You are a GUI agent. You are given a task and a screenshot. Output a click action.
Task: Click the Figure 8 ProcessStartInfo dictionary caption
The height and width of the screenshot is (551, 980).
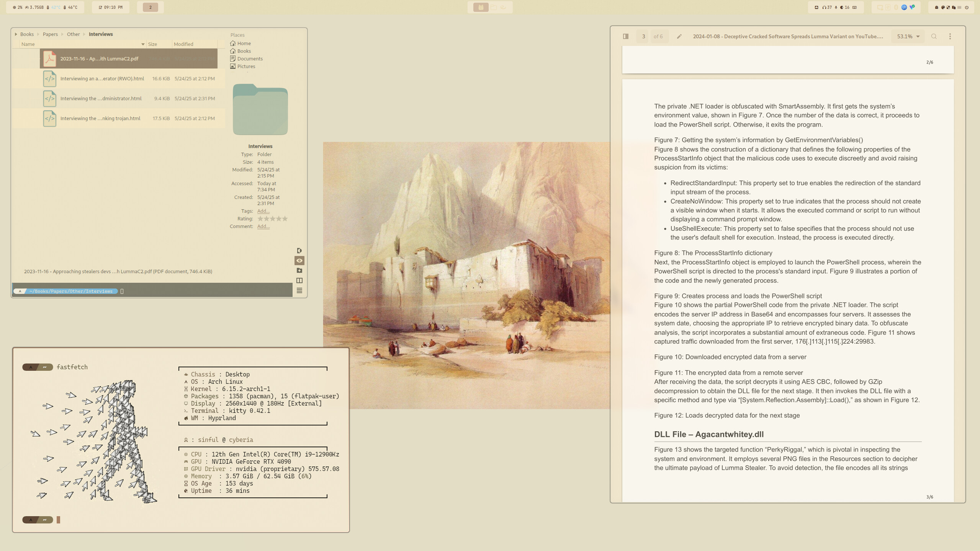pyautogui.click(x=713, y=253)
